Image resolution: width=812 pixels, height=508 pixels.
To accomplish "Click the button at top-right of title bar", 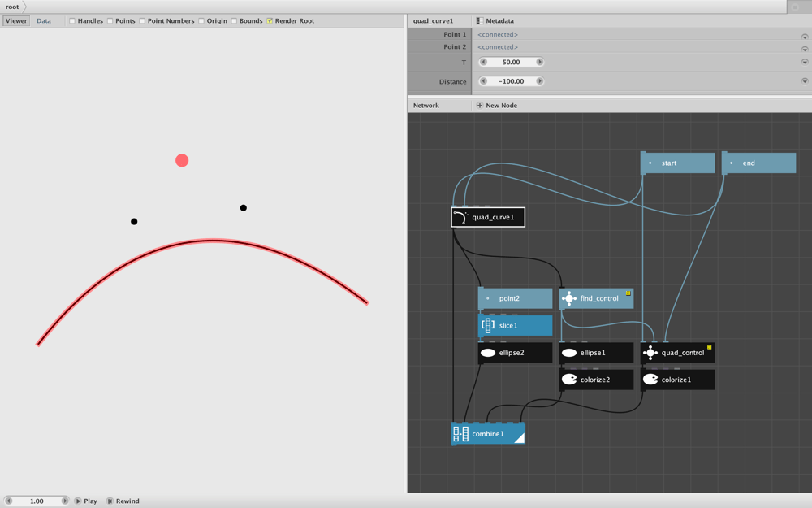I will point(796,7).
